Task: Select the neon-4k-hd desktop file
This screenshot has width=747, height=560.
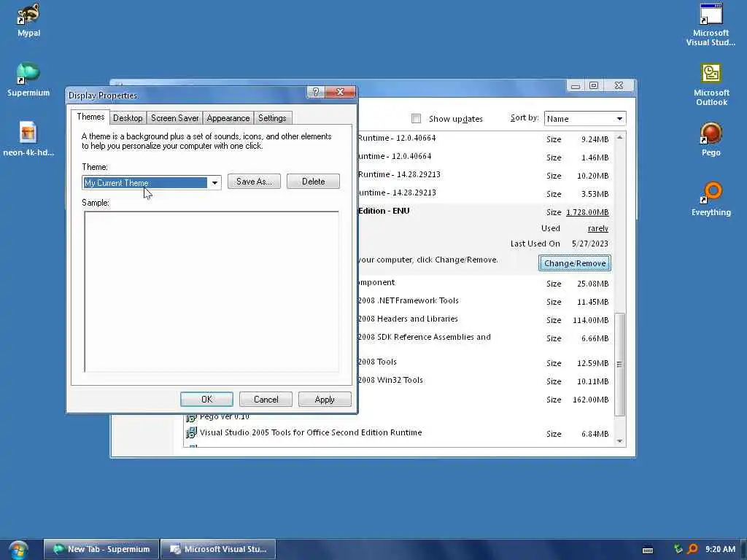Action: tap(28, 139)
